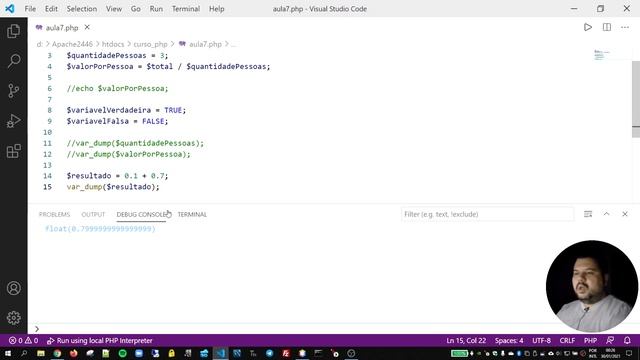The height and width of the screenshot is (360, 640).
Task: Change language mode PHP
Action: [x=590, y=340]
